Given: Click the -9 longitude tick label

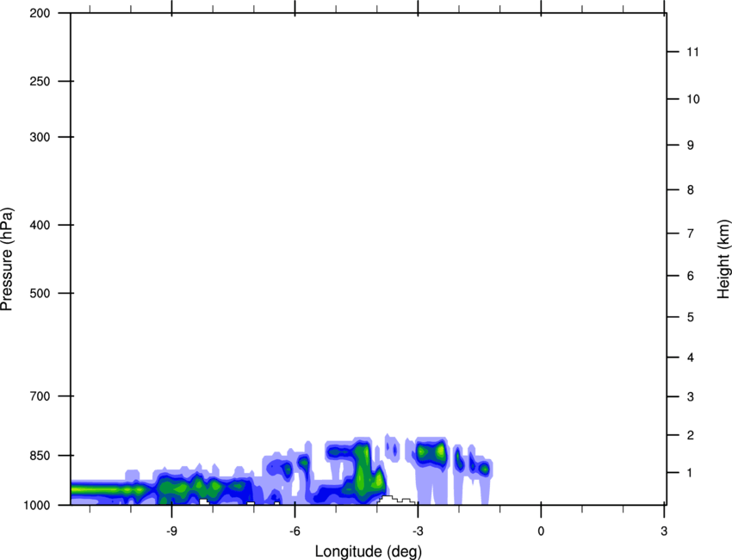Looking at the screenshot, I should [171, 529].
